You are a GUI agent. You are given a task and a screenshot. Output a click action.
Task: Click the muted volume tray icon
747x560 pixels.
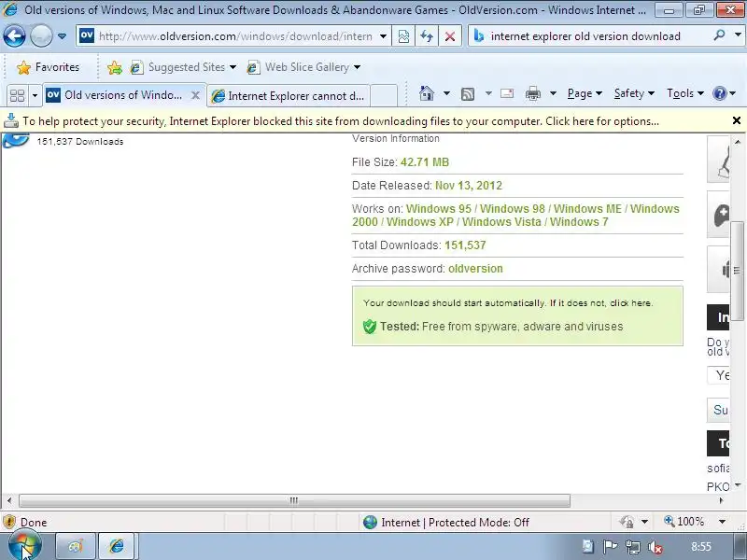coord(655,547)
